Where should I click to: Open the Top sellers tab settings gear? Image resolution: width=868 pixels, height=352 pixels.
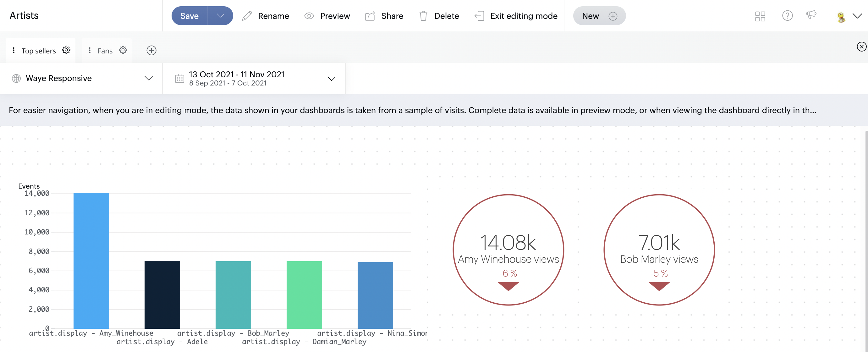coord(66,50)
